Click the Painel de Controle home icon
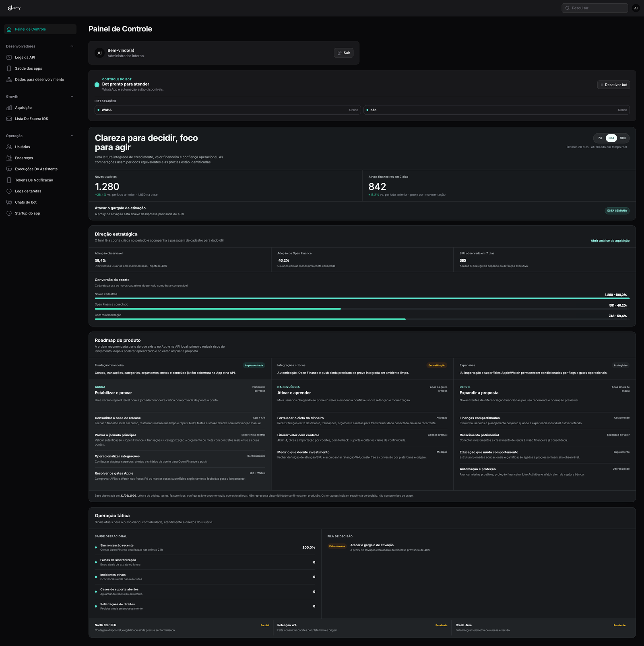644x646 pixels. pyautogui.click(x=9, y=29)
